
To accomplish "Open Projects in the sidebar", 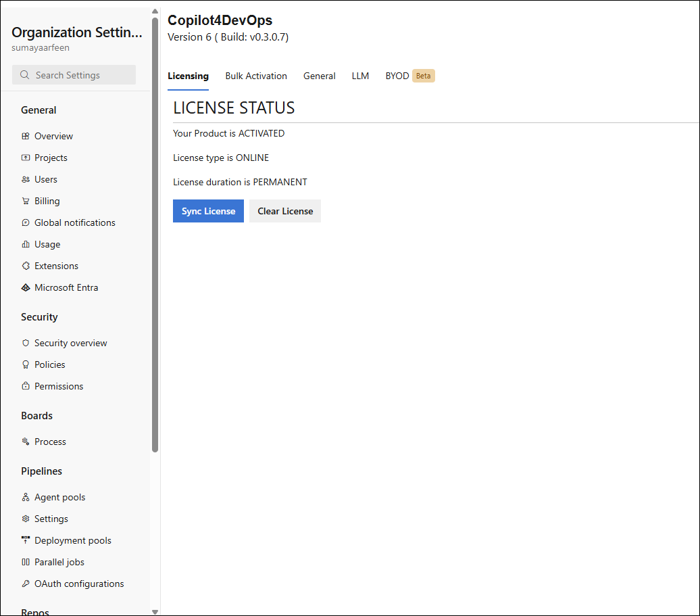I will [x=51, y=158].
